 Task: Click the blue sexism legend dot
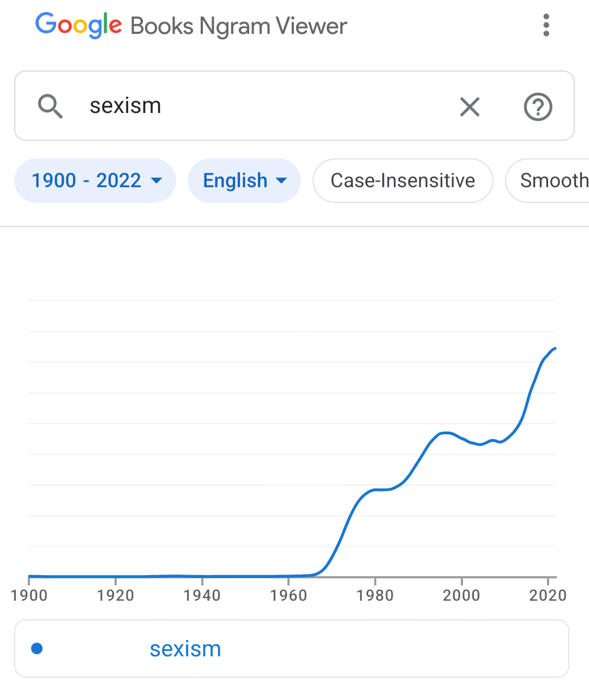pos(37,648)
